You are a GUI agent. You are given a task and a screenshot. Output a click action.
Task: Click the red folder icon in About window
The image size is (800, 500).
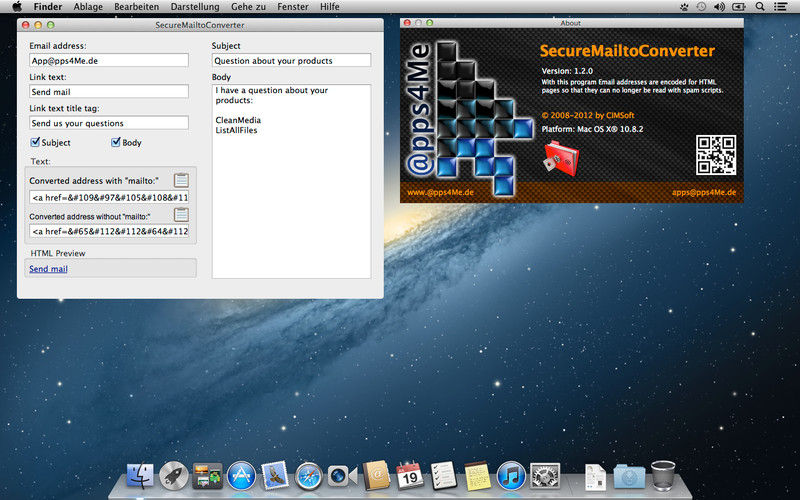pyautogui.click(x=561, y=159)
